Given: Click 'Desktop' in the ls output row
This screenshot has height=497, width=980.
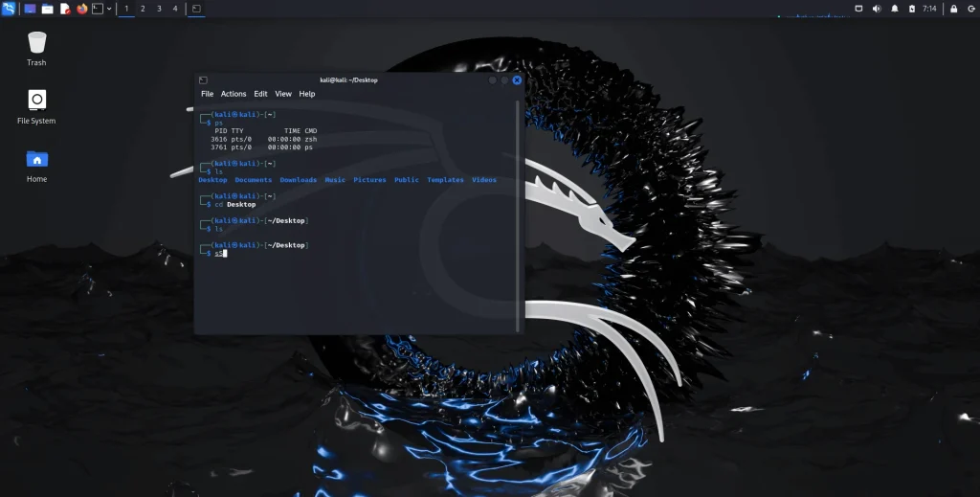Looking at the screenshot, I should click(x=212, y=180).
